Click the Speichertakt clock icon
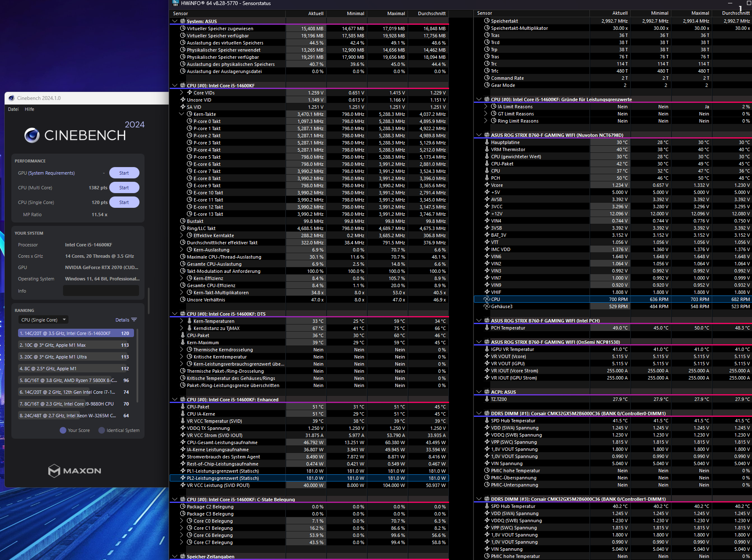The height and width of the screenshot is (560, 752). pyautogui.click(x=487, y=21)
